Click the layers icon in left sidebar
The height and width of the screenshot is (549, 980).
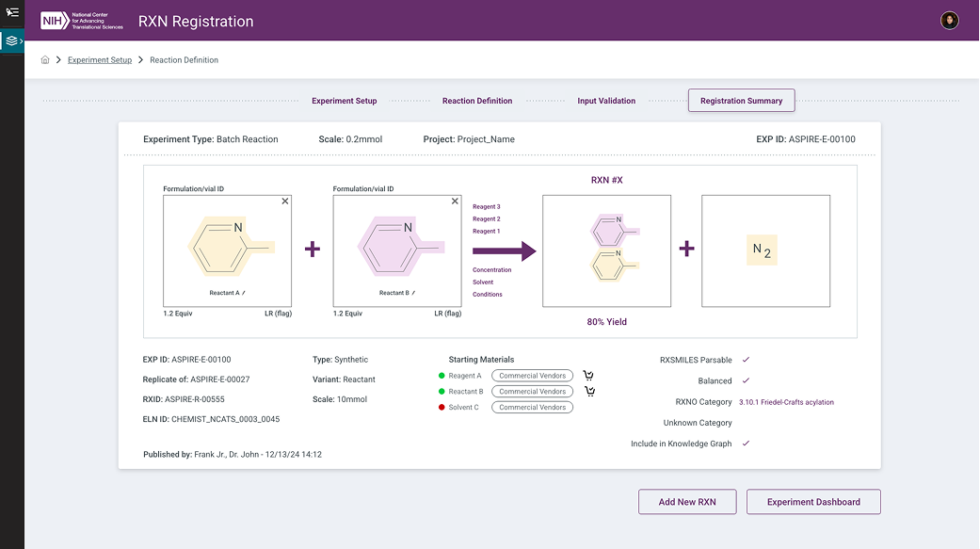(x=12, y=41)
